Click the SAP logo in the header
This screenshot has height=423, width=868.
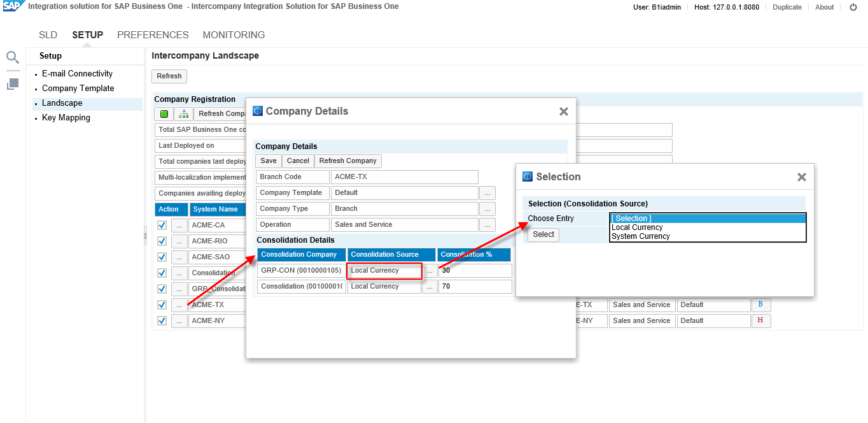(x=13, y=7)
